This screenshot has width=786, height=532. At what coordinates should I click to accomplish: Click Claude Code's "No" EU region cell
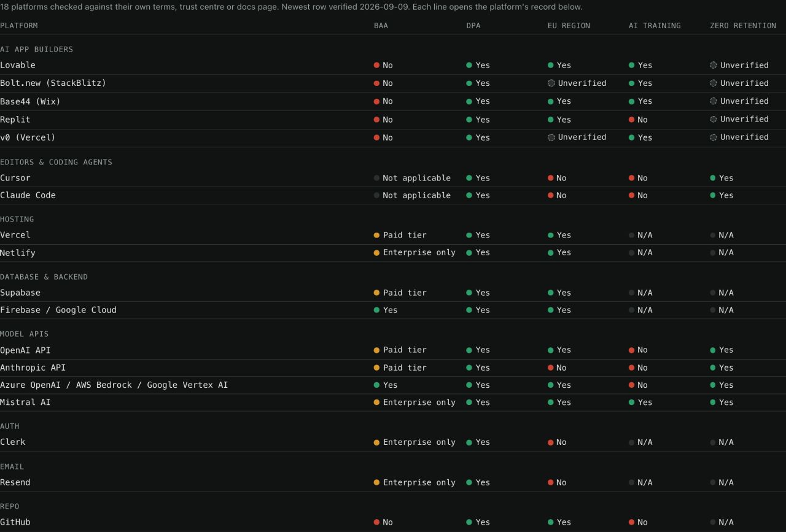[x=558, y=195]
